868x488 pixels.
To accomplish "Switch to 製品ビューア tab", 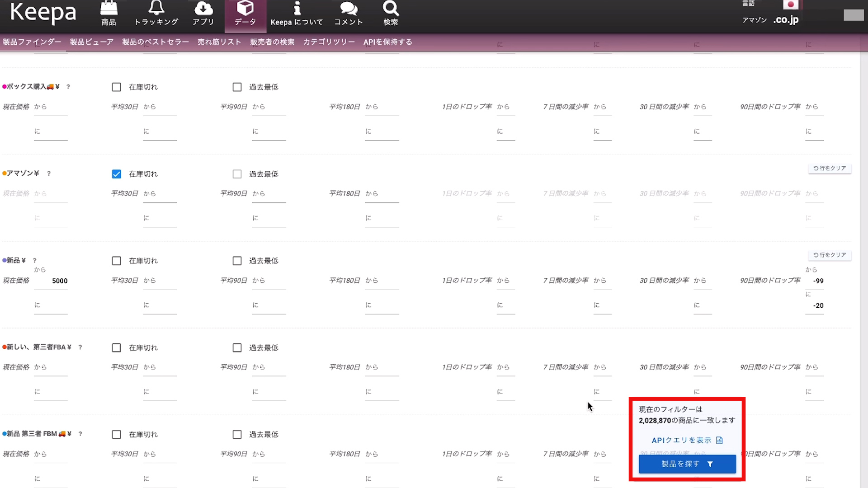I will [91, 42].
